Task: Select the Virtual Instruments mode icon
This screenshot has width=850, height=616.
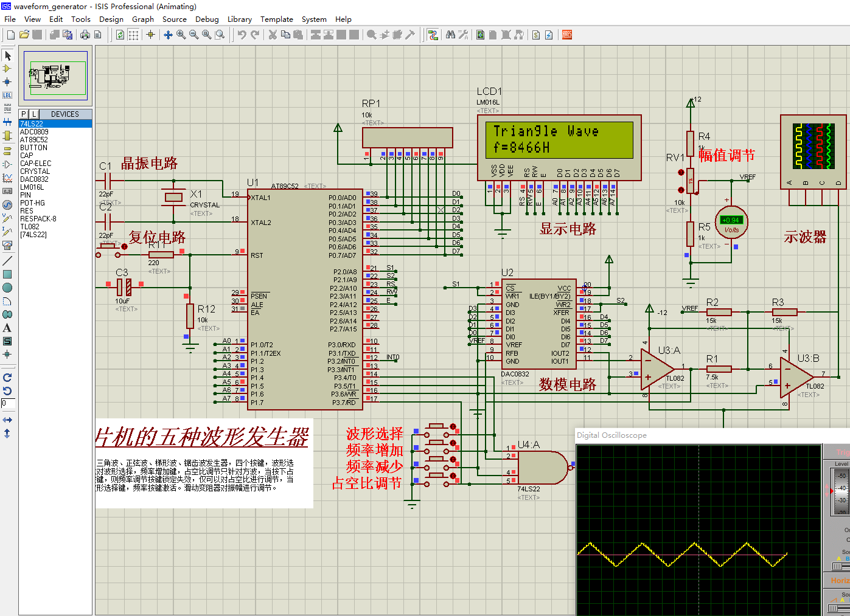Action: (x=7, y=245)
